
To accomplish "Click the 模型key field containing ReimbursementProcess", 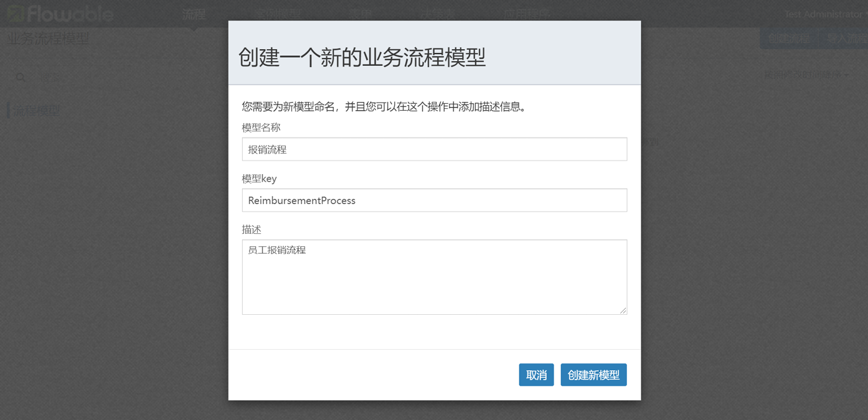I will [x=434, y=200].
